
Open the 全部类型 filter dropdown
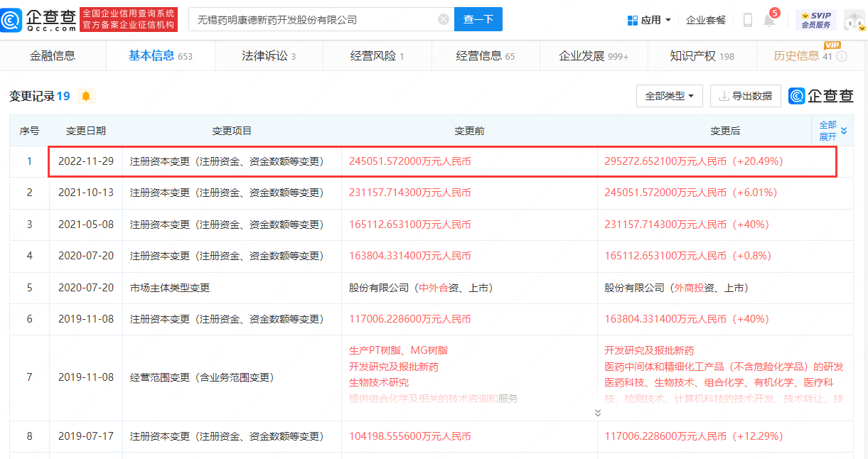(x=670, y=96)
